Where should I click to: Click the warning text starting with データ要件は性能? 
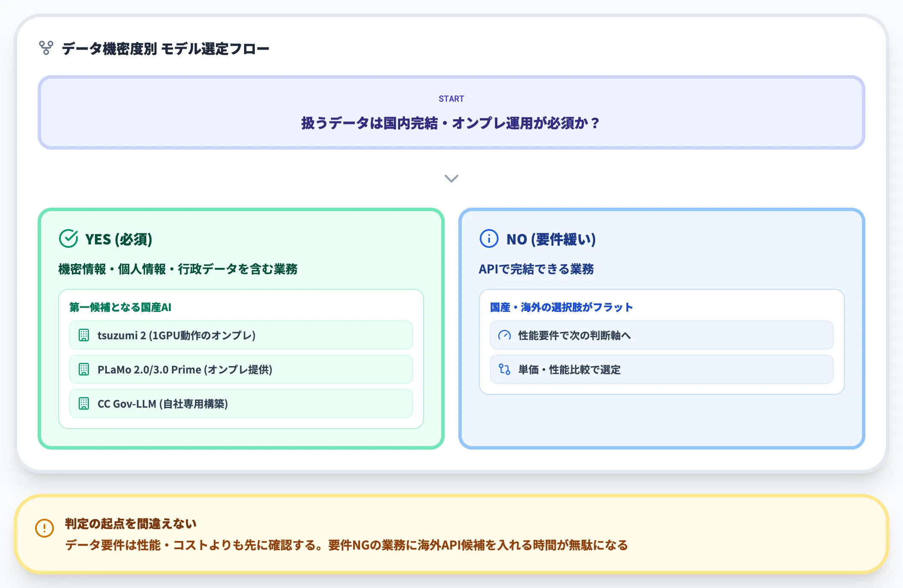coord(347,545)
